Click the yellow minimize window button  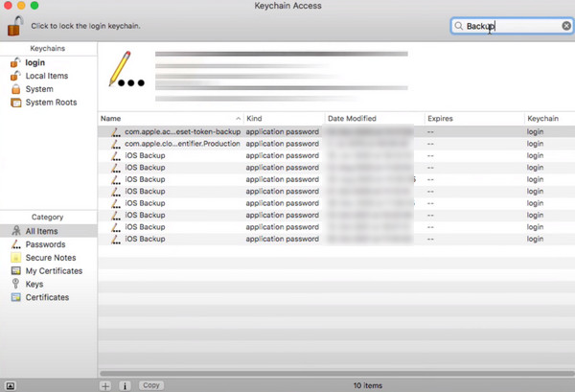tap(21, 5)
